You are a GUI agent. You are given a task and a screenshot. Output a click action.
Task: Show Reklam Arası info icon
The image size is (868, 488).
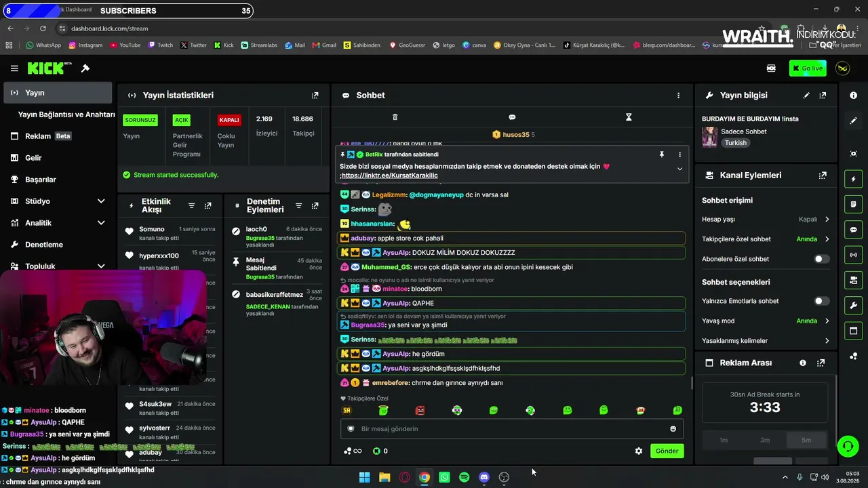click(803, 363)
